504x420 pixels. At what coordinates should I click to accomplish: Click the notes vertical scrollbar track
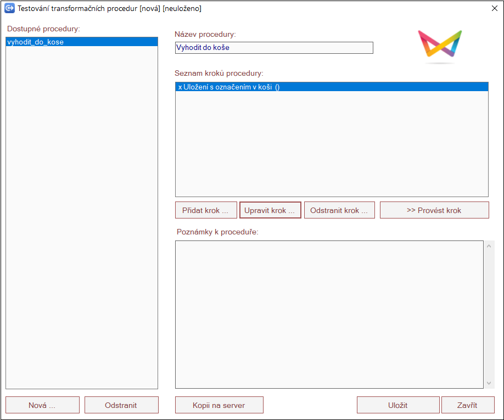click(x=490, y=314)
